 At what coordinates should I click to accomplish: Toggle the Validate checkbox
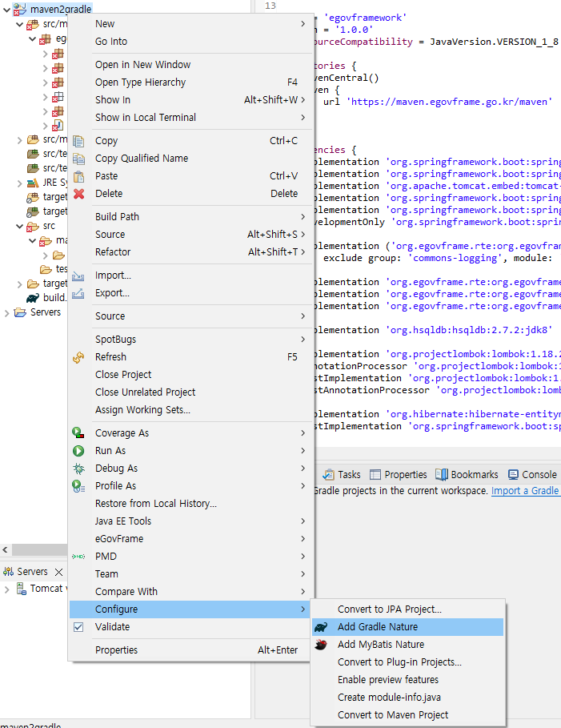tap(78, 627)
